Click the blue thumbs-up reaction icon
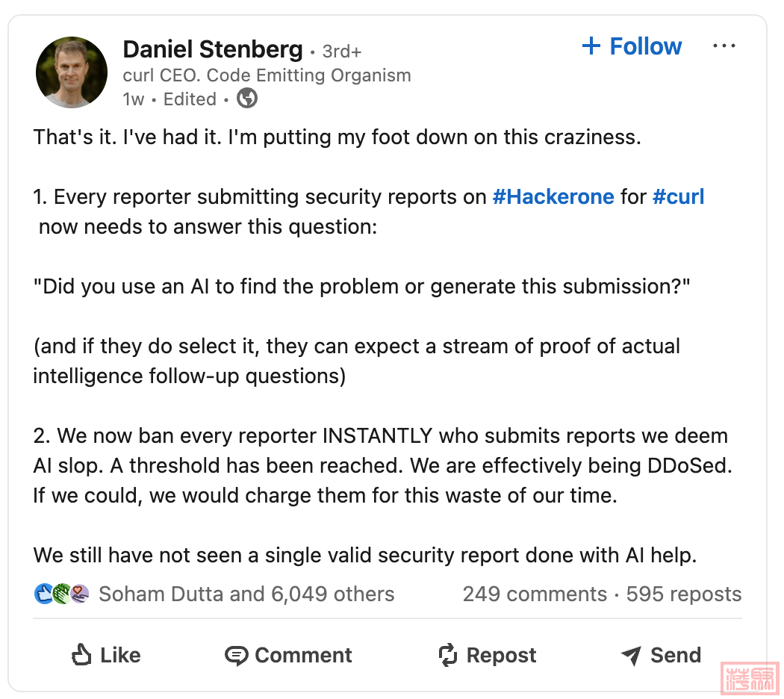This screenshot has height=699, width=784. 43,594
